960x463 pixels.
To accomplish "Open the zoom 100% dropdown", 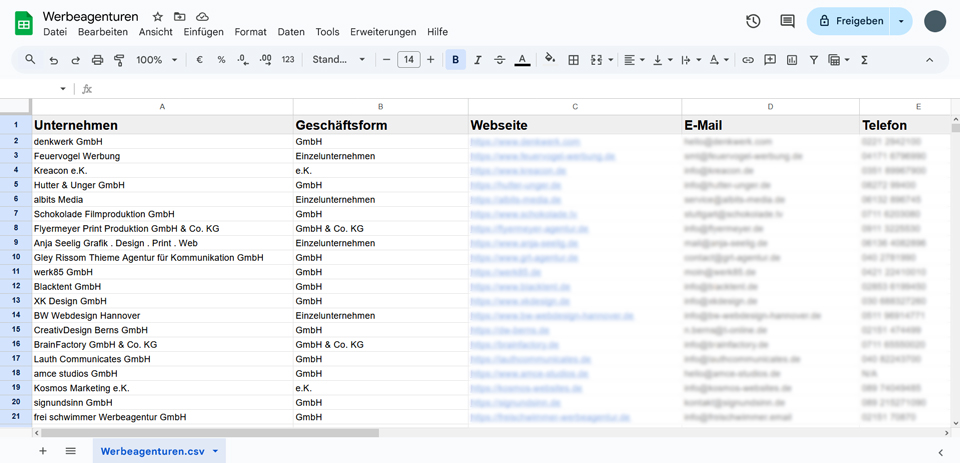I will click(156, 60).
